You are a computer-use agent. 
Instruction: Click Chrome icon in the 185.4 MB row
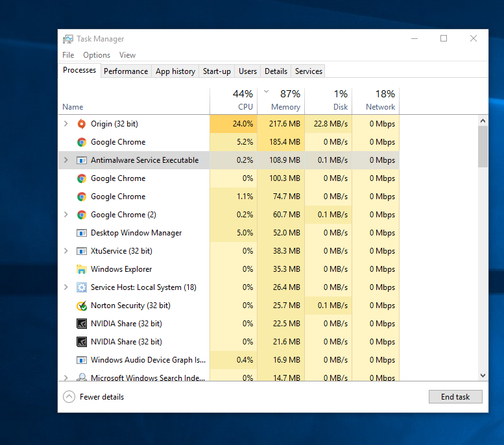tap(82, 142)
